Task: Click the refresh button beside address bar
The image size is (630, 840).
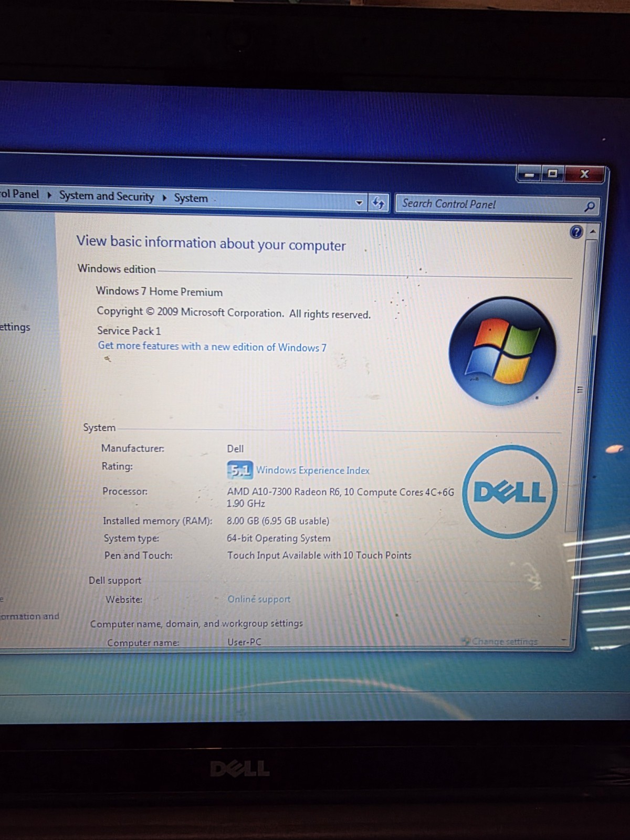Action: click(378, 203)
